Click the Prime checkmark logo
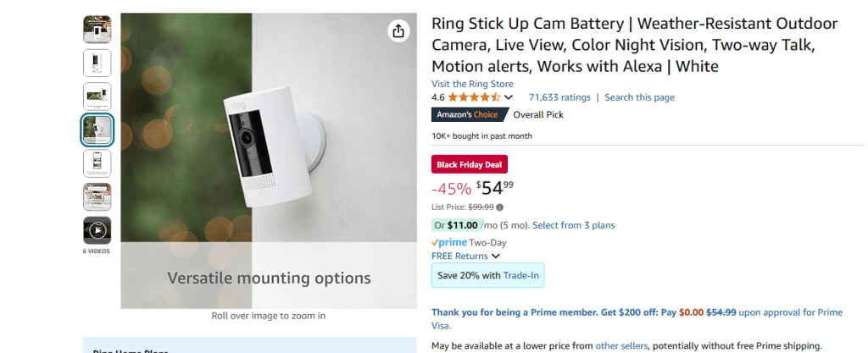The image size is (868, 353). [449, 242]
